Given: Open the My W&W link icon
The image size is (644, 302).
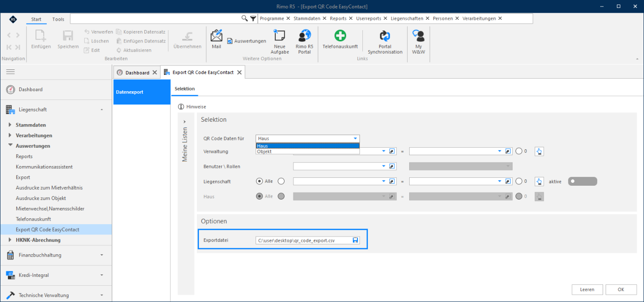Looking at the screenshot, I should pos(418,41).
